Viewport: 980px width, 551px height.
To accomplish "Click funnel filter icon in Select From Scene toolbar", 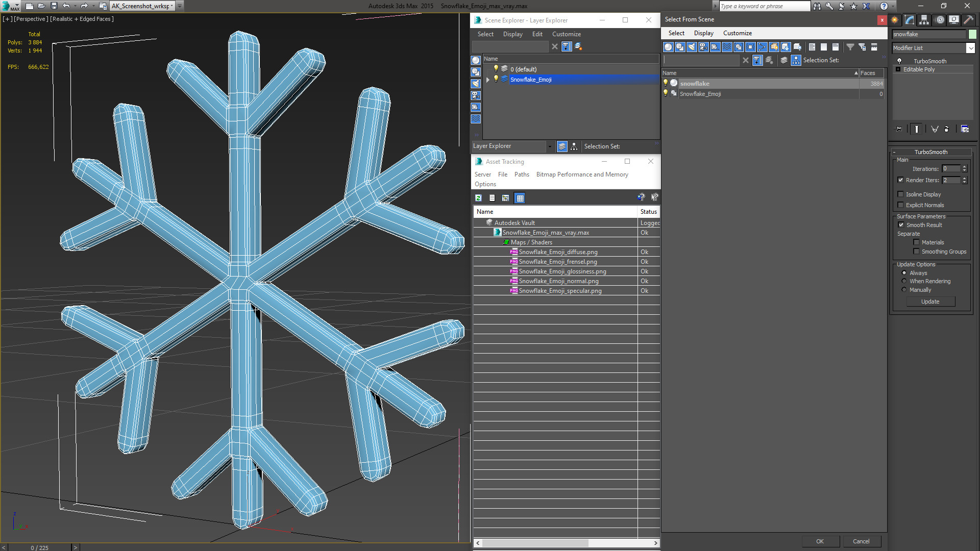I will point(850,47).
